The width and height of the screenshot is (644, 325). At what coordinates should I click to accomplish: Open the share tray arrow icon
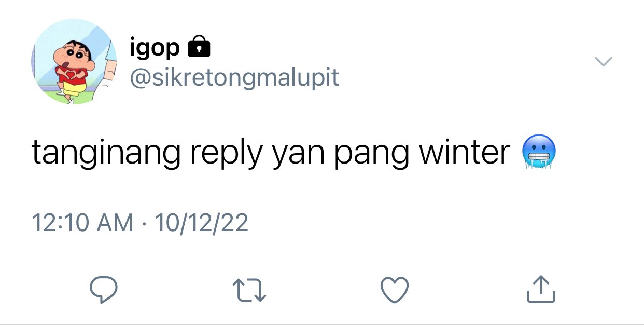click(541, 289)
